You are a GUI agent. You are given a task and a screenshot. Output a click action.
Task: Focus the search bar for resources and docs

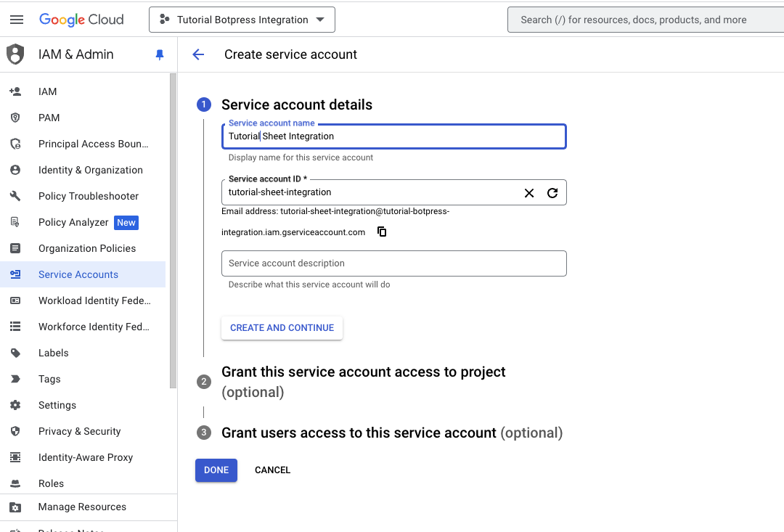coord(646,20)
